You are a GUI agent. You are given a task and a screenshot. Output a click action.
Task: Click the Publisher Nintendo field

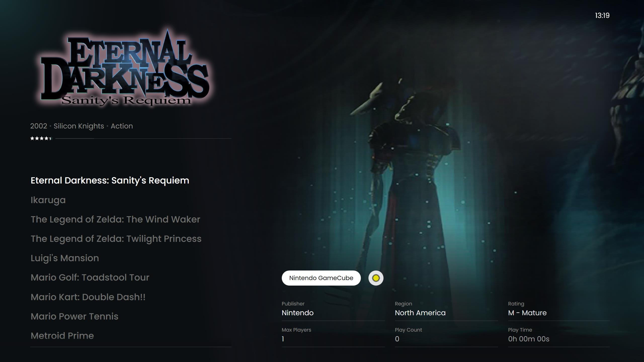pyautogui.click(x=333, y=310)
